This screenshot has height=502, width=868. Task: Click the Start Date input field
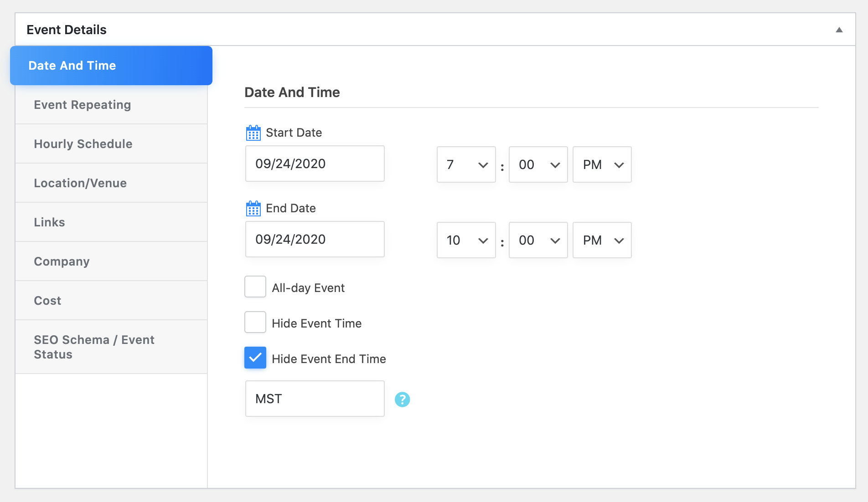click(x=315, y=164)
